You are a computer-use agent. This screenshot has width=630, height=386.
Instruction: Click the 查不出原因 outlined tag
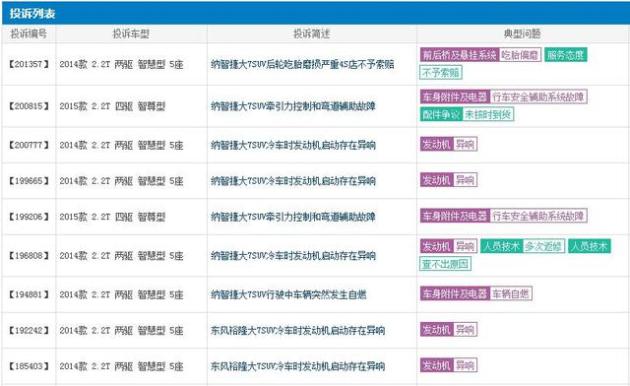pos(445,264)
